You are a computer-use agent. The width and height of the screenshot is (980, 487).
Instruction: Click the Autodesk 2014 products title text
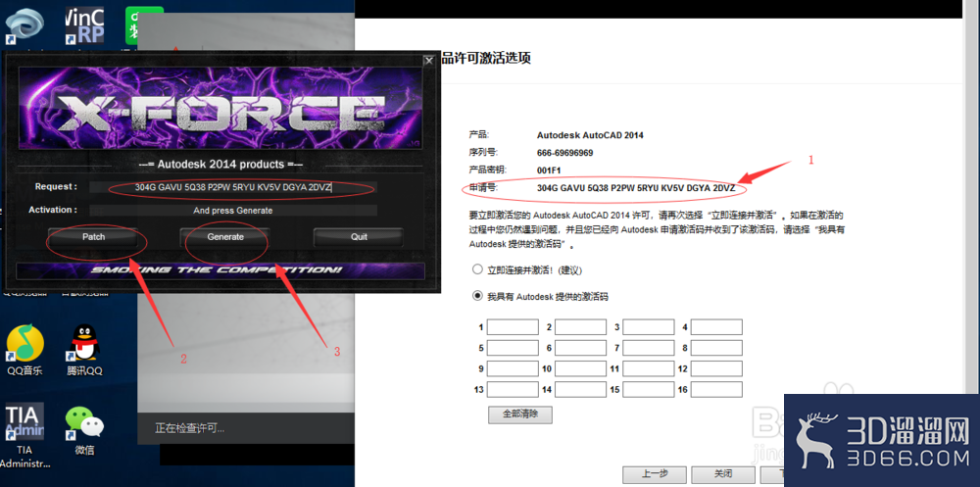221,165
